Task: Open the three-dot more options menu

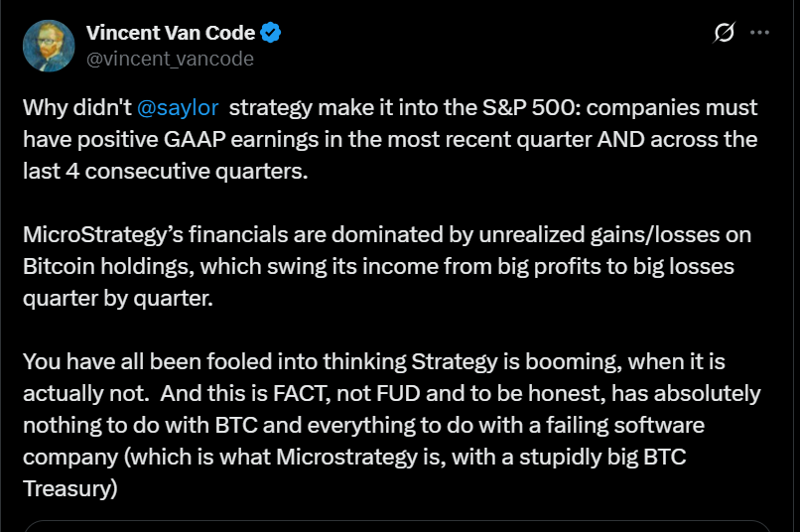Action: tap(759, 33)
